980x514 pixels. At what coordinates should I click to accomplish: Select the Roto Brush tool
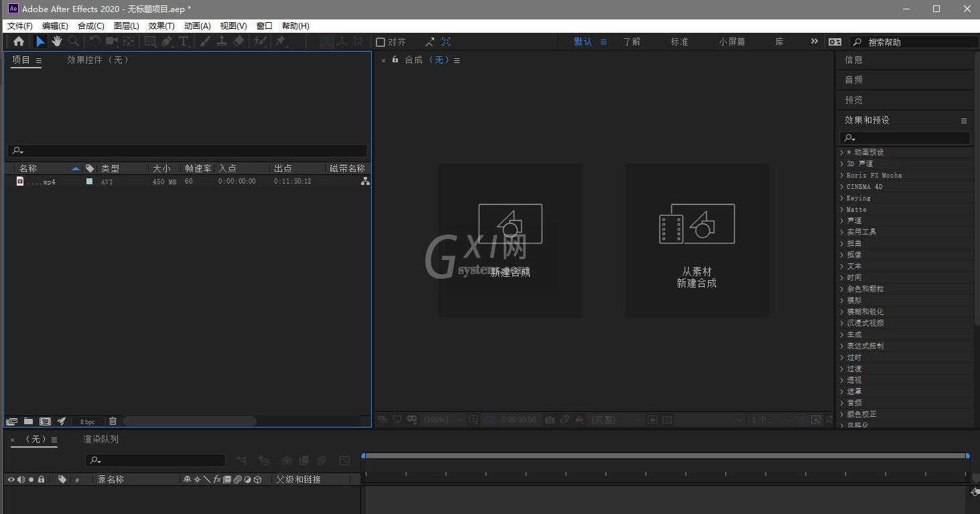click(260, 42)
